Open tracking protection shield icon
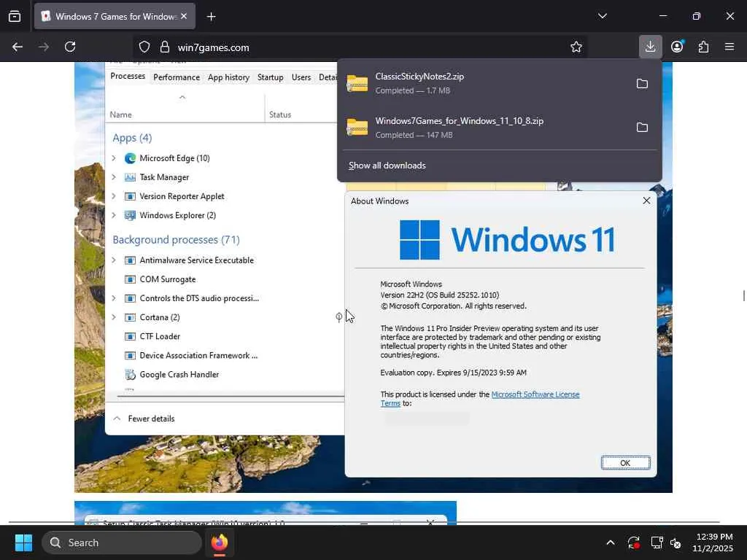This screenshot has width=747, height=560. click(144, 47)
